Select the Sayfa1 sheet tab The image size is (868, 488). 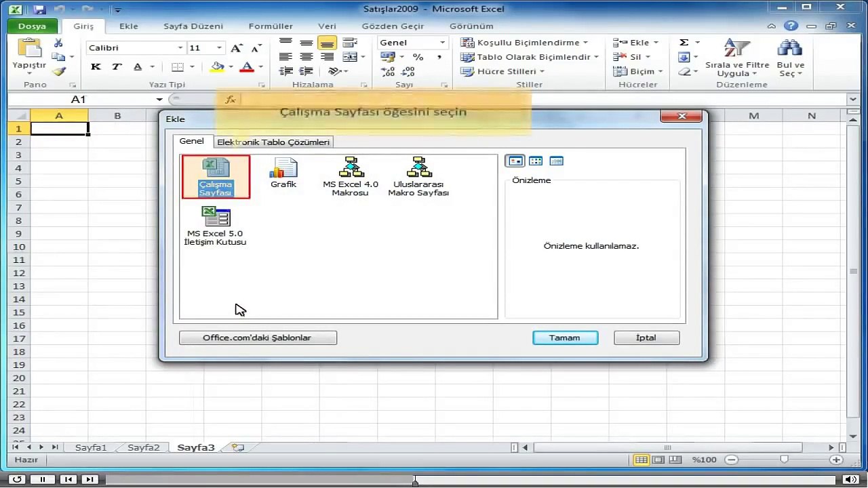[91, 447]
